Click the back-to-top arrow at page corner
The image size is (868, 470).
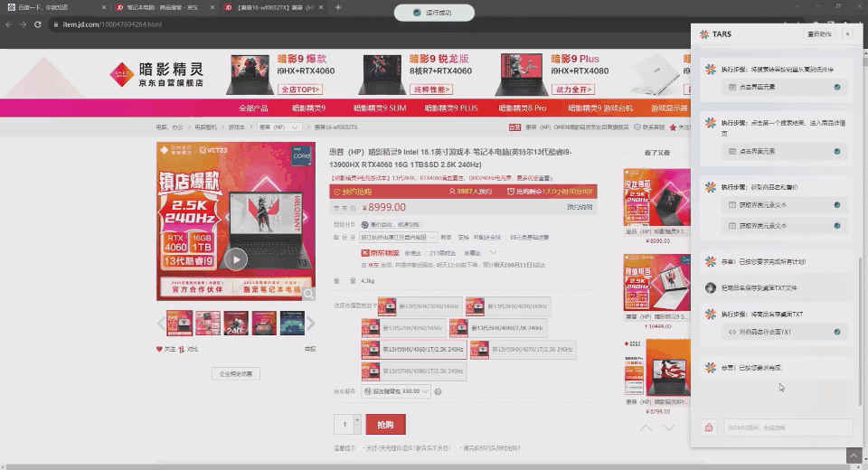(x=854, y=456)
